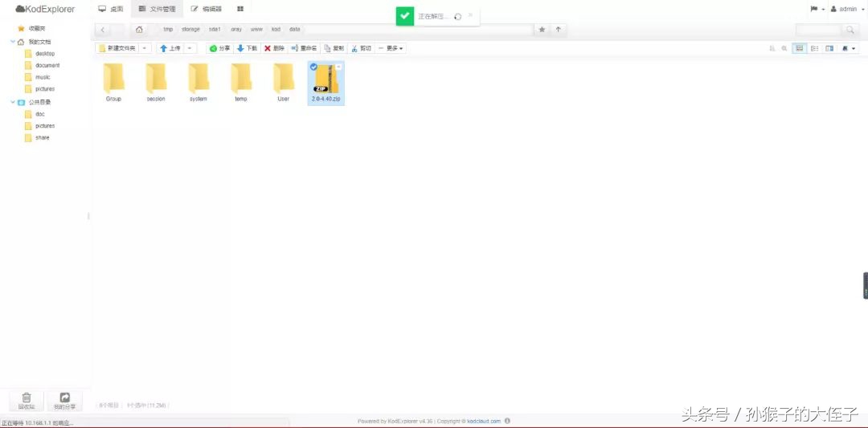Switch to the 文件管理 tab
Screen dimensions: 868x428
tap(158, 9)
